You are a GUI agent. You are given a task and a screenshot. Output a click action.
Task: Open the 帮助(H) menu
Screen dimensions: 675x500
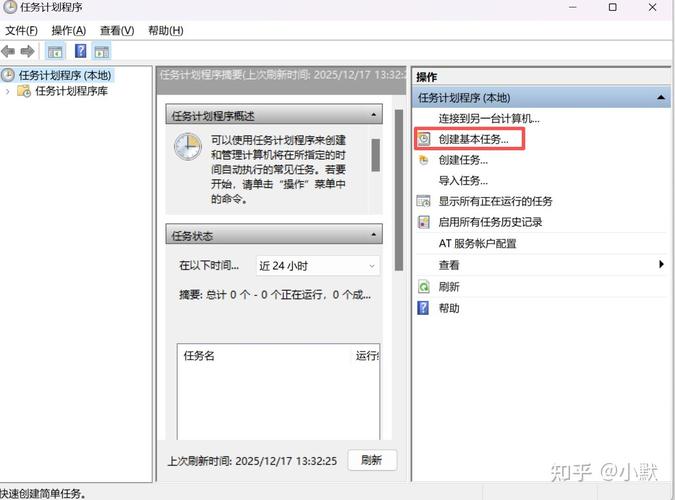(x=166, y=31)
